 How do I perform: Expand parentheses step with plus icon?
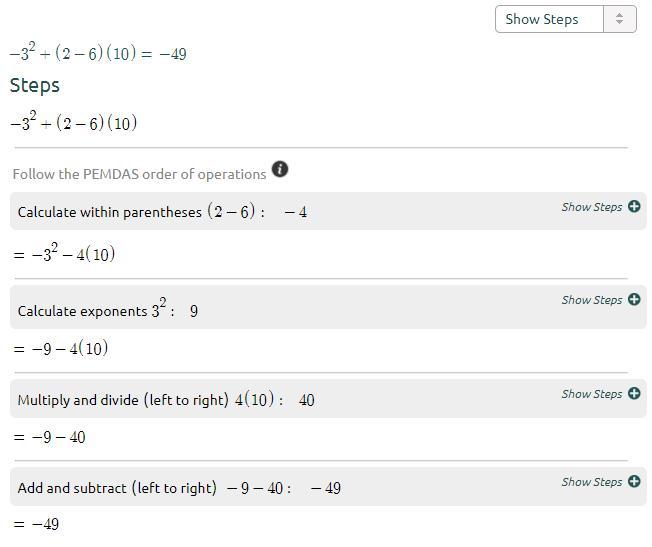coord(634,207)
